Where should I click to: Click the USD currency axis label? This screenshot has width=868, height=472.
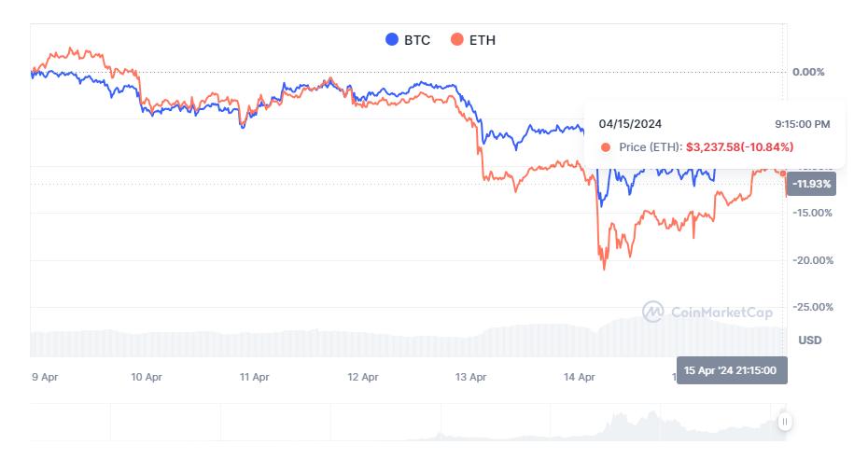(810, 340)
